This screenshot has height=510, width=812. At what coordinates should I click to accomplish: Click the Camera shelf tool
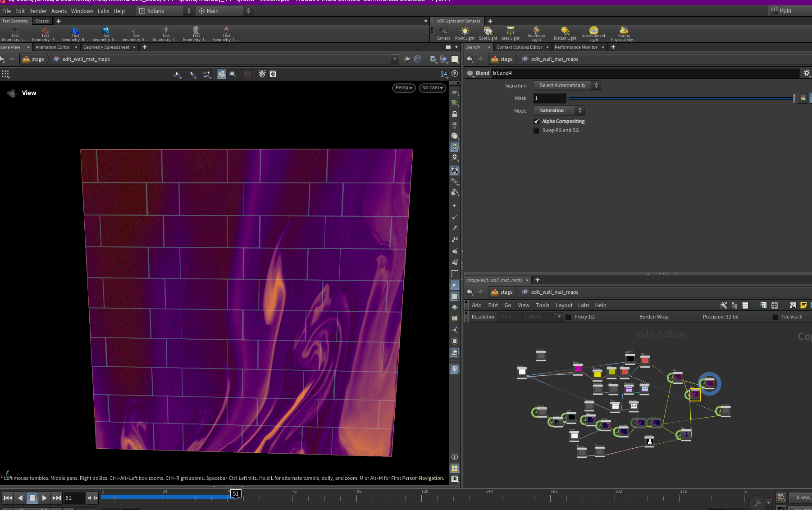[443, 33]
